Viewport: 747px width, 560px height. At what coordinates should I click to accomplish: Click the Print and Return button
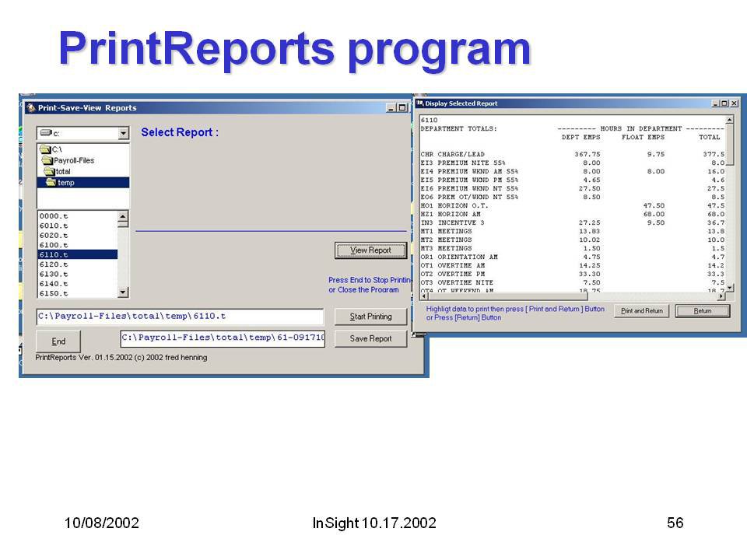tap(642, 311)
